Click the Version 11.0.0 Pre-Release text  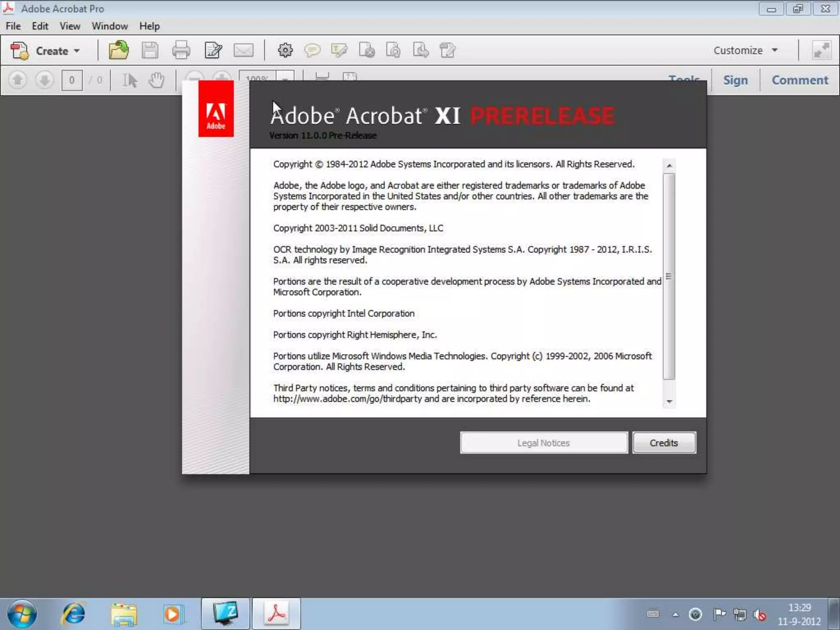(323, 135)
